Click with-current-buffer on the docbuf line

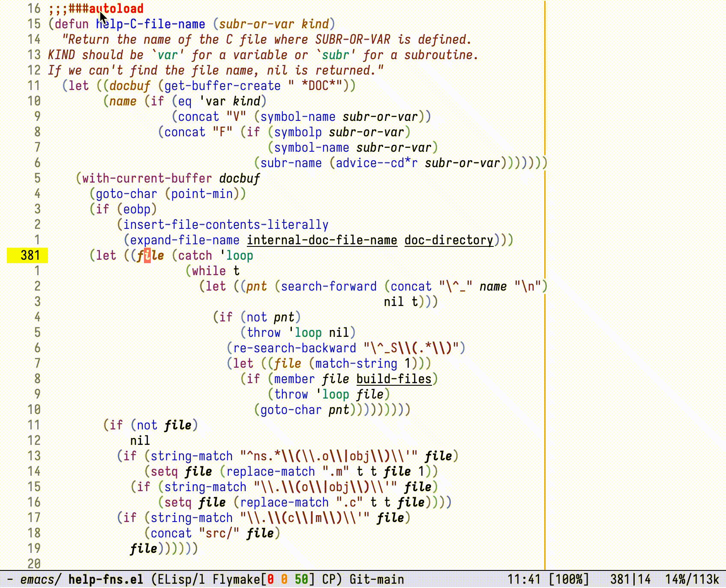pos(147,178)
